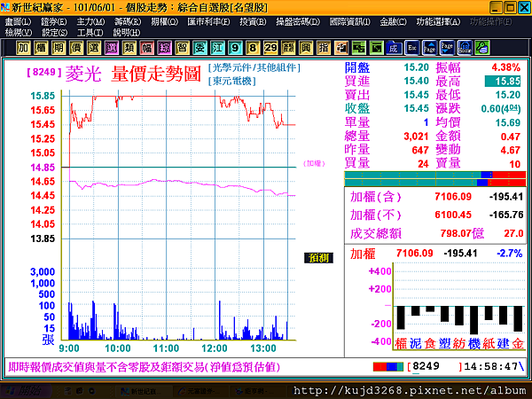
Task: Click the 指 (index) toolbar icon
Action: tap(324, 48)
